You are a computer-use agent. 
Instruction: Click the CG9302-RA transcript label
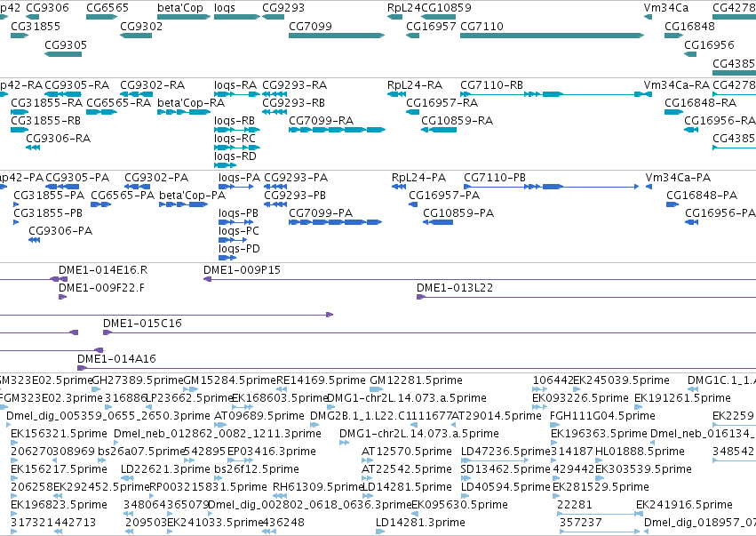(153, 85)
